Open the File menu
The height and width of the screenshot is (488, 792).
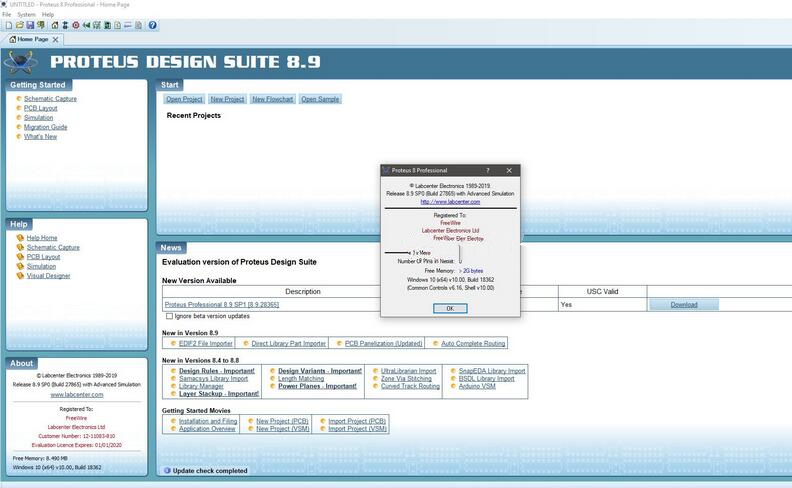pos(6,15)
